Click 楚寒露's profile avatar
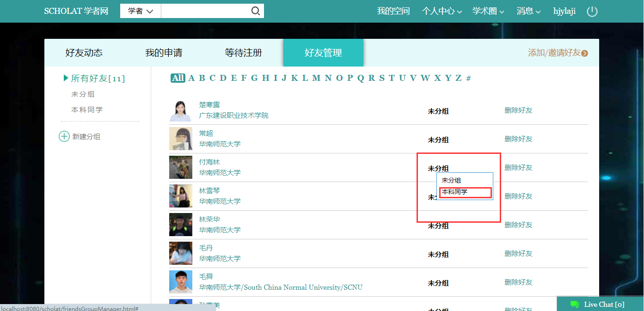The height and width of the screenshot is (311, 644). click(x=180, y=111)
